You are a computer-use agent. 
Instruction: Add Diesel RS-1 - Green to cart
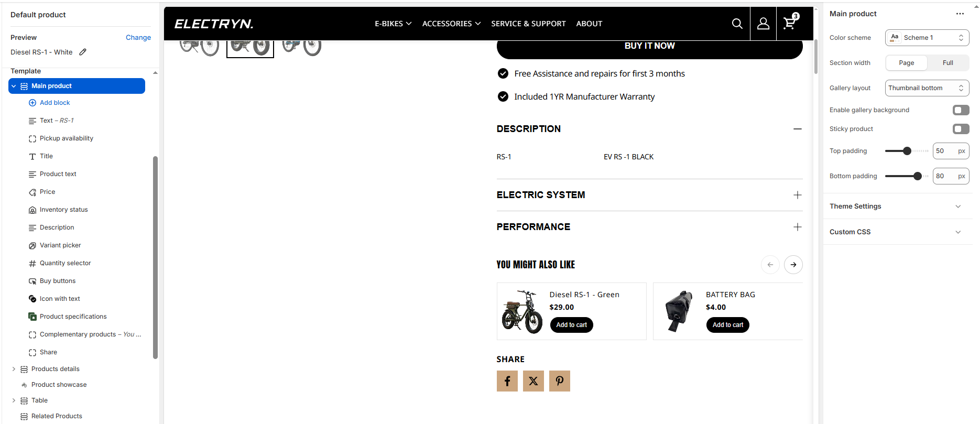(571, 325)
